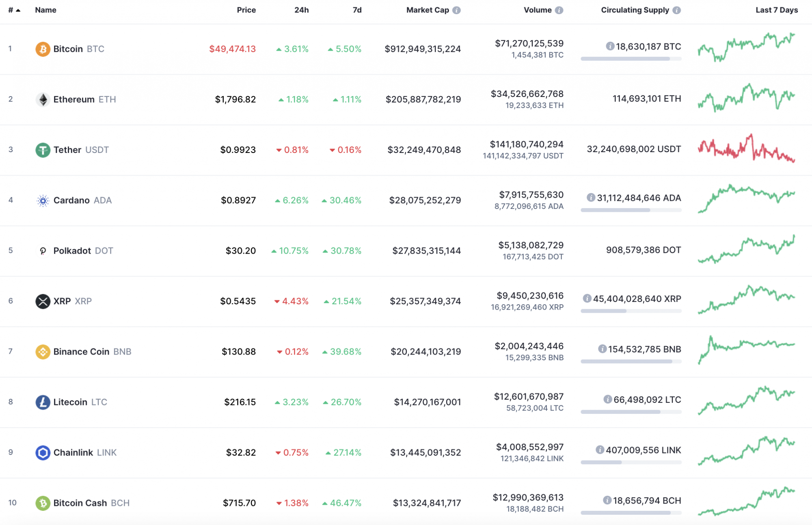Viewport: 812px width, 525px height.
Task: Click Volume column info icon
Action: 559,10
